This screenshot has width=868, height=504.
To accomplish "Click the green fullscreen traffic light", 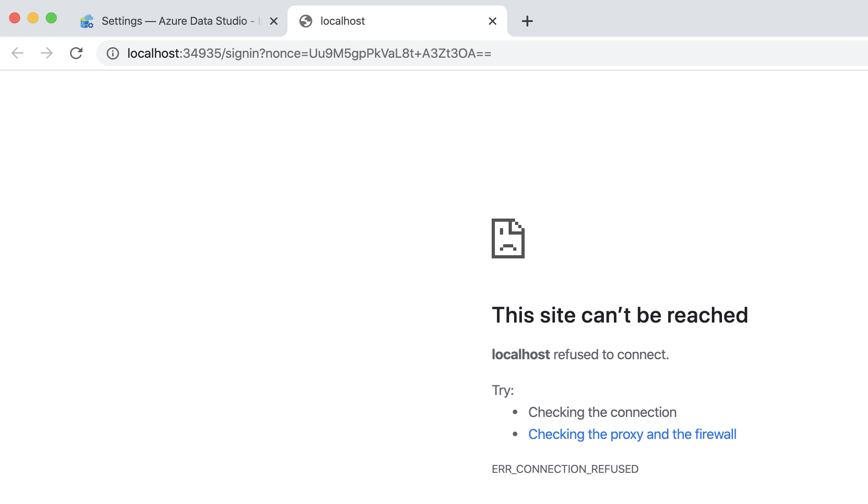I will point(51,17).
